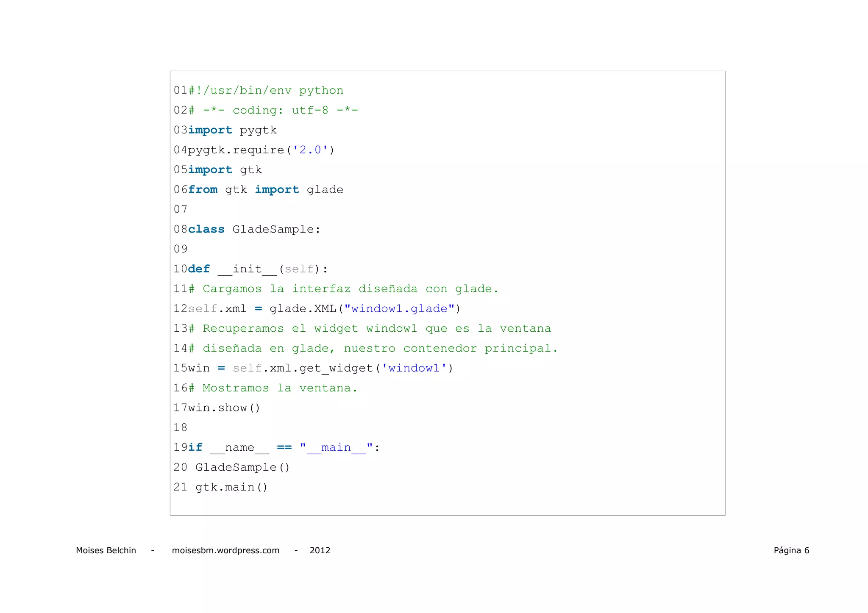Click the def __init__(self) line
This screenshot has width=868, height=613.
[x=257, y=269]
